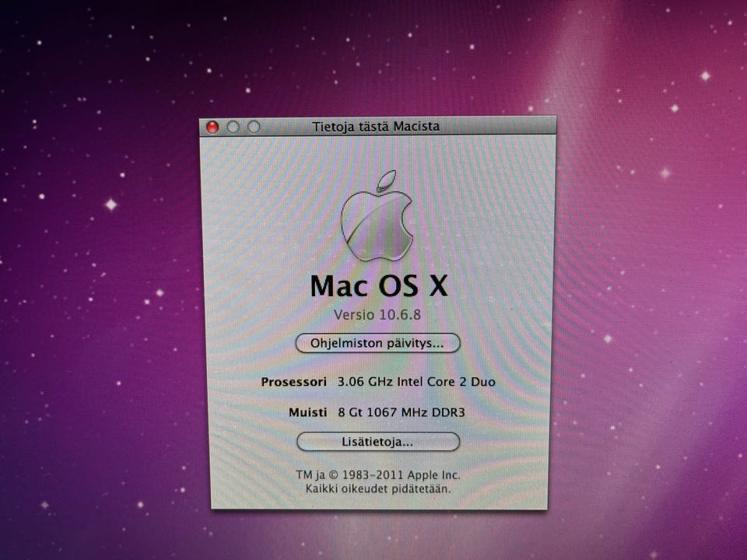Screen dimensions: 747x560
Task: Open Lisätietoja... for more info
Action: click(378, 442)
